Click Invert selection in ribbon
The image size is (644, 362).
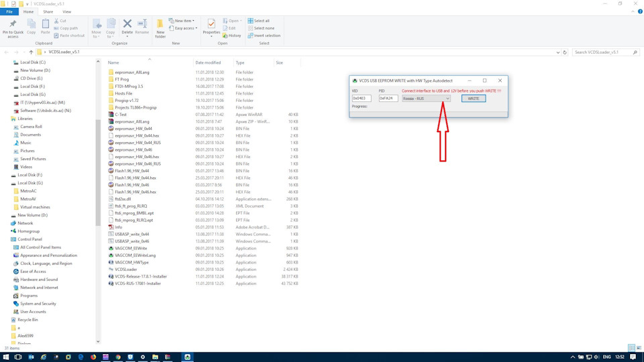(x=264, y=36)
